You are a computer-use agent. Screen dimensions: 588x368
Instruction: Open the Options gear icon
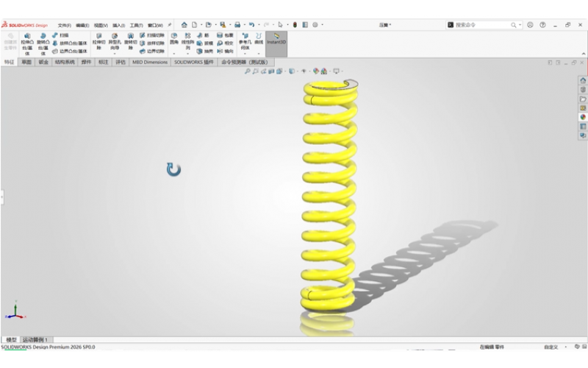(x=315, y=25)
